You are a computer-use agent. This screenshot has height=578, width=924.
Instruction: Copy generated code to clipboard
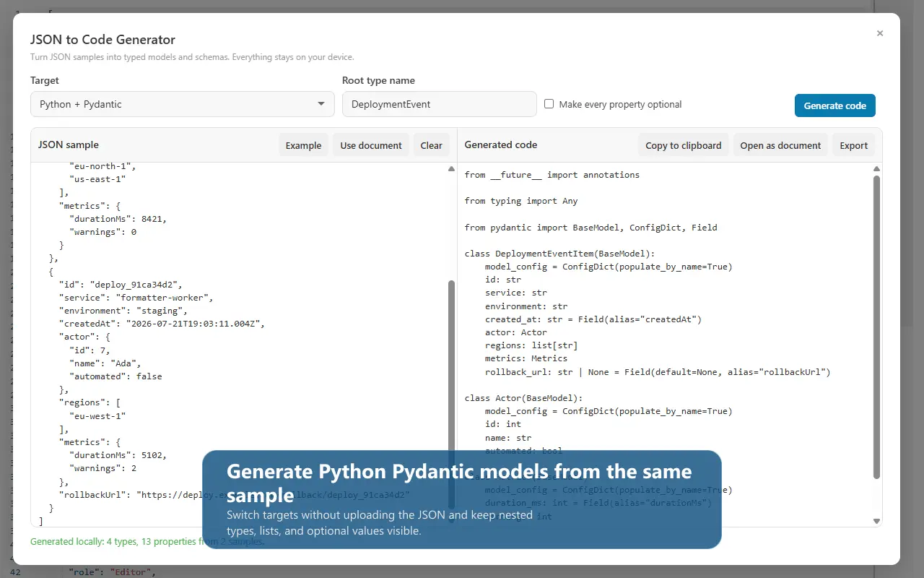point(684,145)
